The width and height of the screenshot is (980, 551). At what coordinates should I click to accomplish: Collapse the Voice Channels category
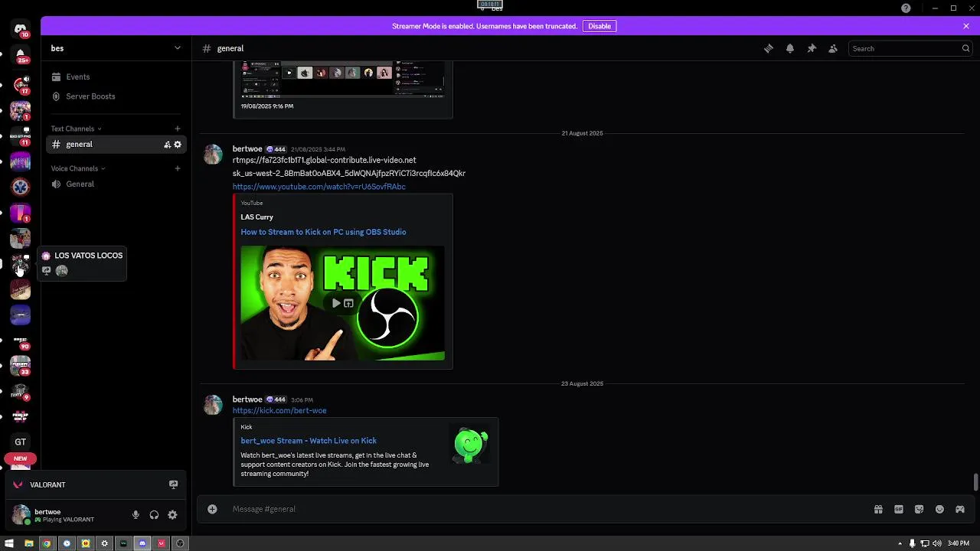tap(77, 168)
